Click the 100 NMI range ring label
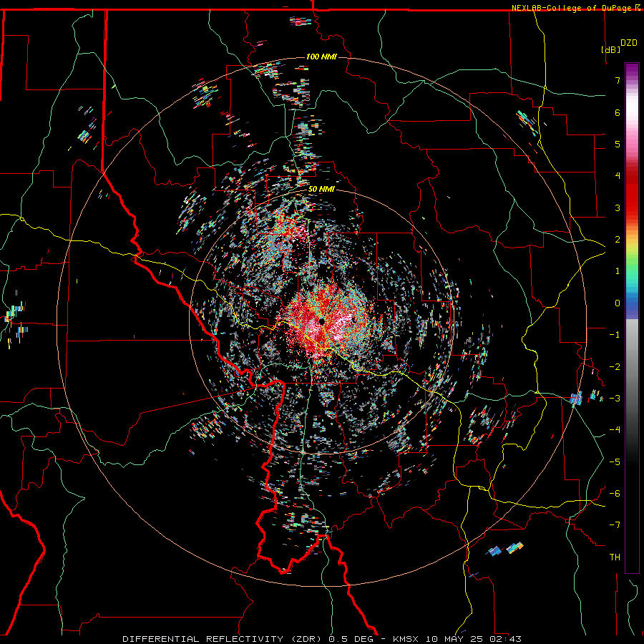The width and height of the screenshot is (644, 644). point(321,57)
